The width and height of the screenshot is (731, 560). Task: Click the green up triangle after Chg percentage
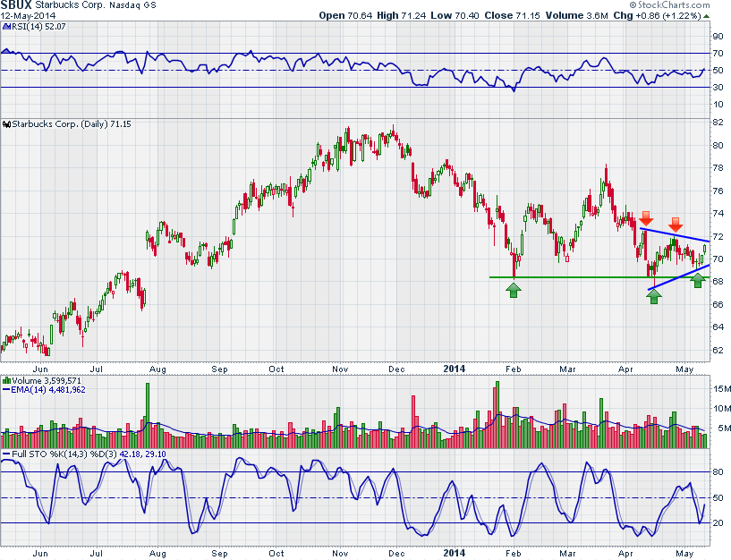tap(706, 16)
